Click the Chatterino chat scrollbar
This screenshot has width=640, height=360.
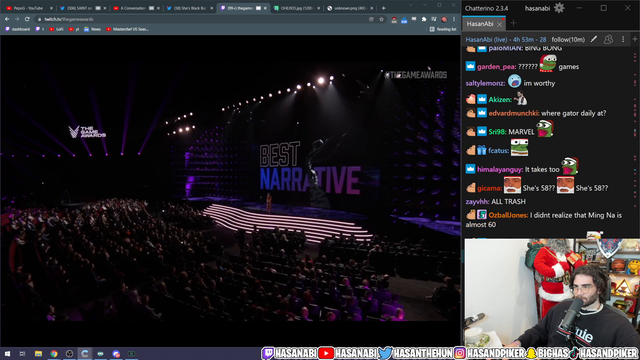[635, 141]
